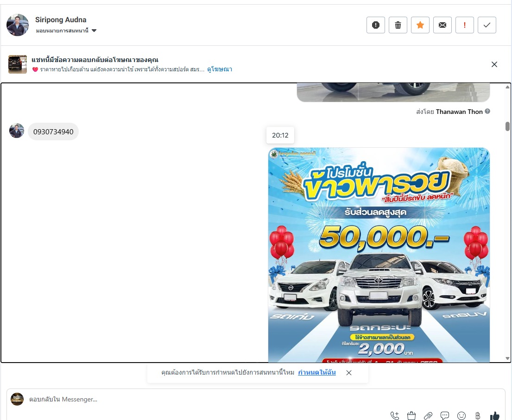Viewport: 512px width, 420px height.
Task: Dismiss the assign-to-me prompt
Action: (349, 373)
